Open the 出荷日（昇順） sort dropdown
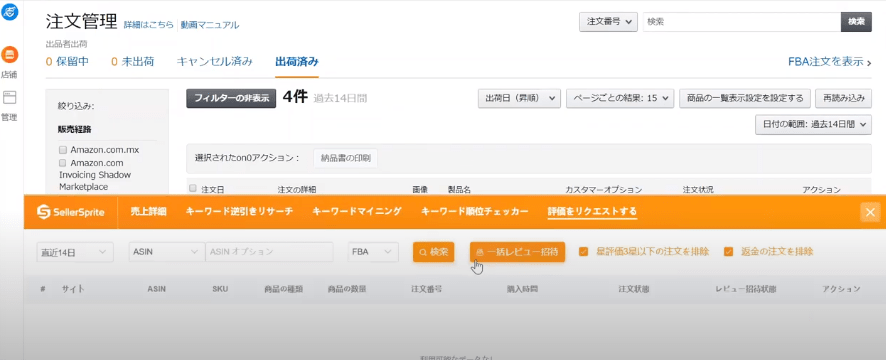This screenshot has width=886, height=360. click(x=519, y=98)
